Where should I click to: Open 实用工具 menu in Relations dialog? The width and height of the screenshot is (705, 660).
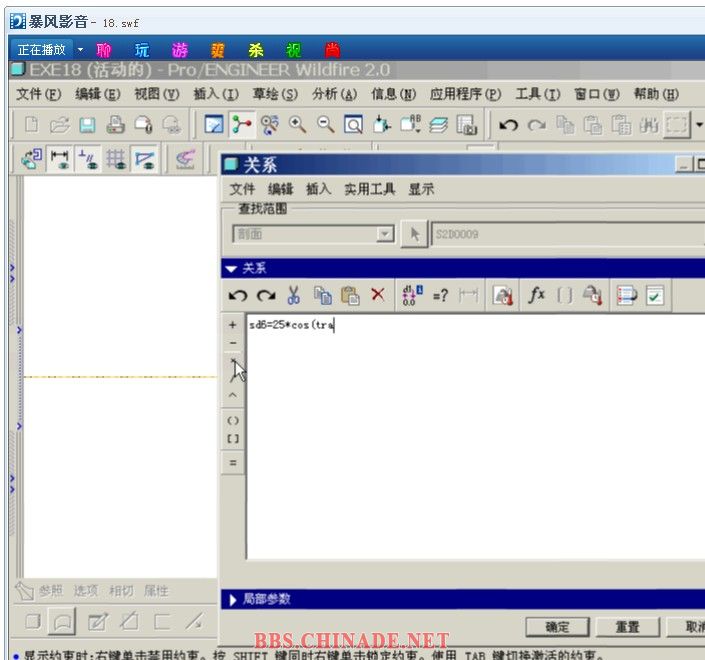(x=370, y=189)
